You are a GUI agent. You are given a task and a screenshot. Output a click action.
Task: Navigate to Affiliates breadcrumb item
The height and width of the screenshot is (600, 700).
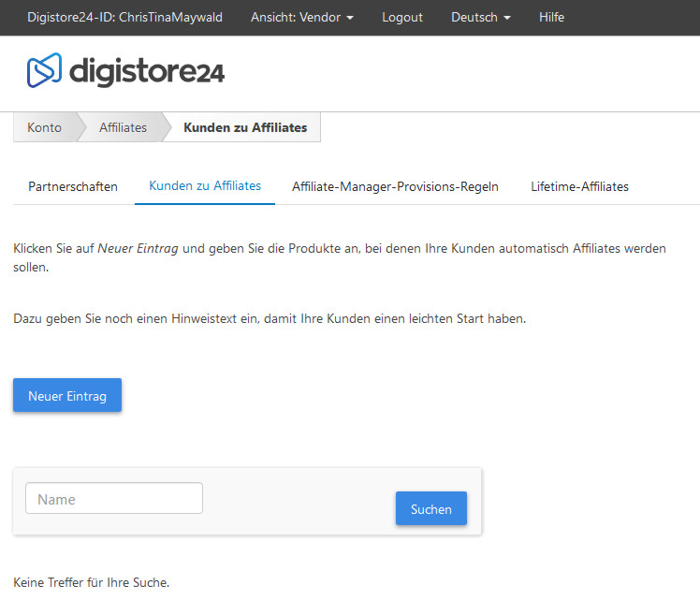[x=123, y=127]
